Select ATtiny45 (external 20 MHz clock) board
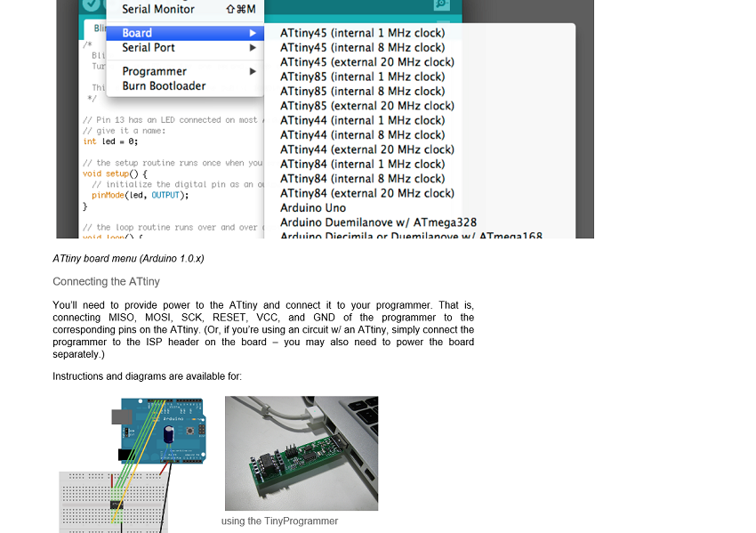The image size is (756, 533). [367, 62]
